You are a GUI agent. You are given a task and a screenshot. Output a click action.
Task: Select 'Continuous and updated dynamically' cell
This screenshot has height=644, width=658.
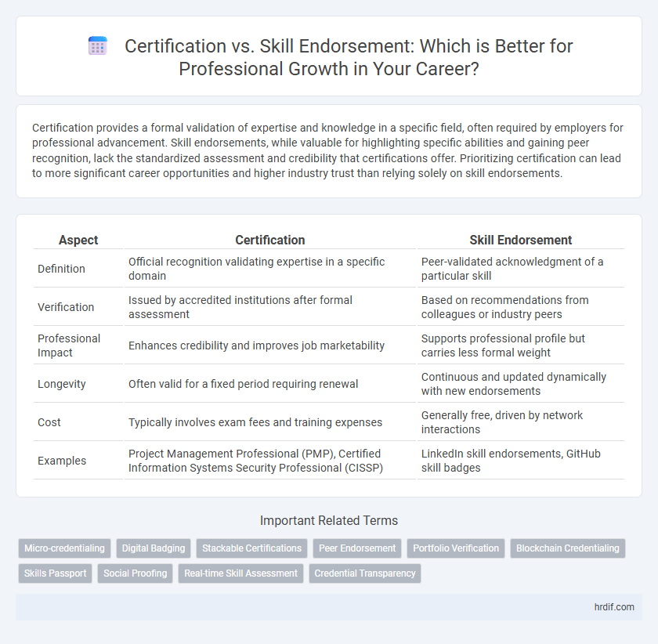520,384
